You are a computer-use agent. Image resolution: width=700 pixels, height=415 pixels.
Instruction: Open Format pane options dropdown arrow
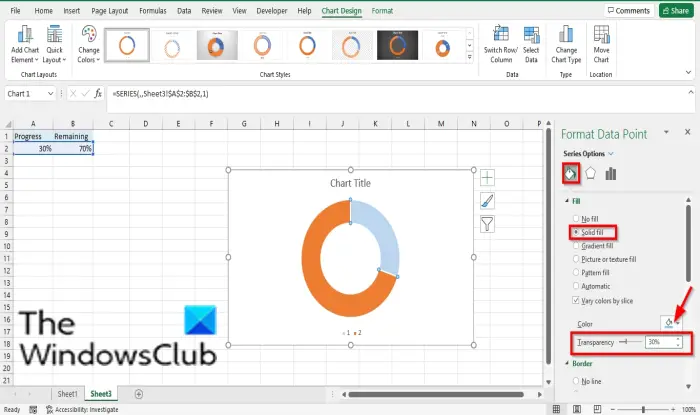tap(666, 132)
